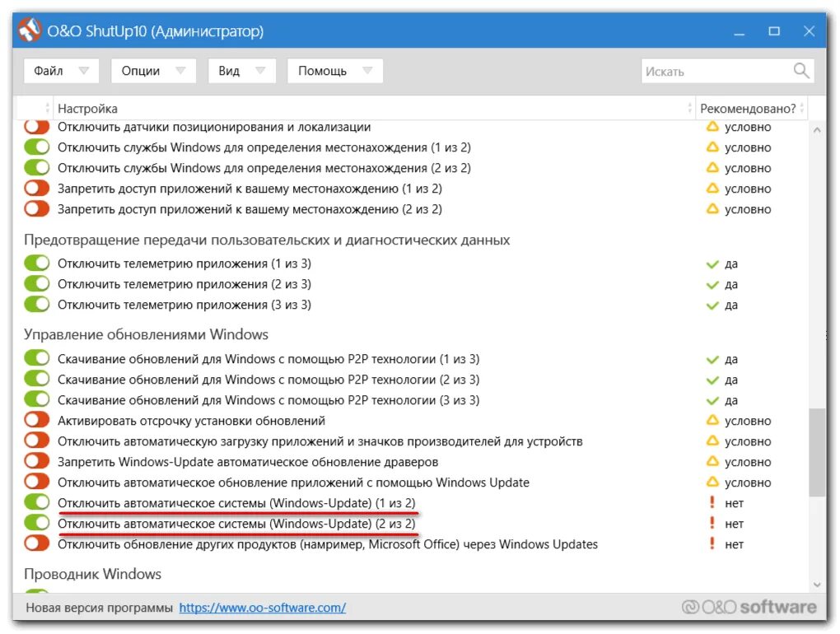Click green checkmark beside telemetry (3 из 3)
Viewport: 840px width, 634px height.
pos(712,305)
